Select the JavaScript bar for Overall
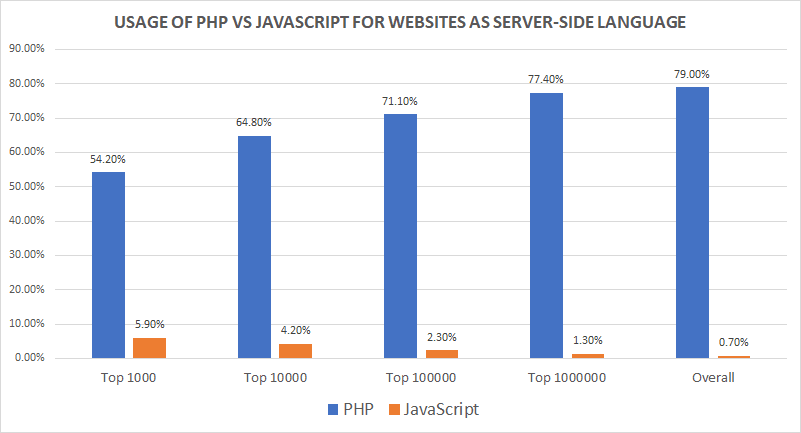This screenshot has width=801, height=433. point(734,357)
